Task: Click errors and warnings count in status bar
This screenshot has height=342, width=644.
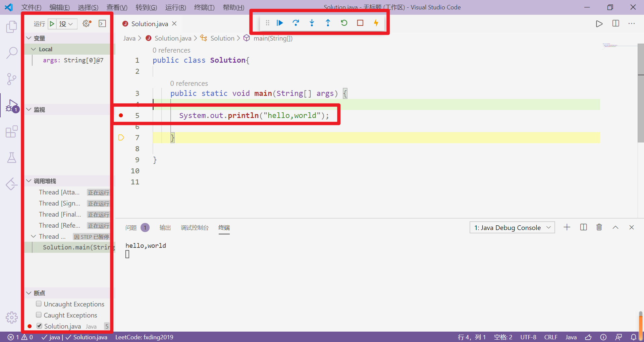Action: [20, 337]
